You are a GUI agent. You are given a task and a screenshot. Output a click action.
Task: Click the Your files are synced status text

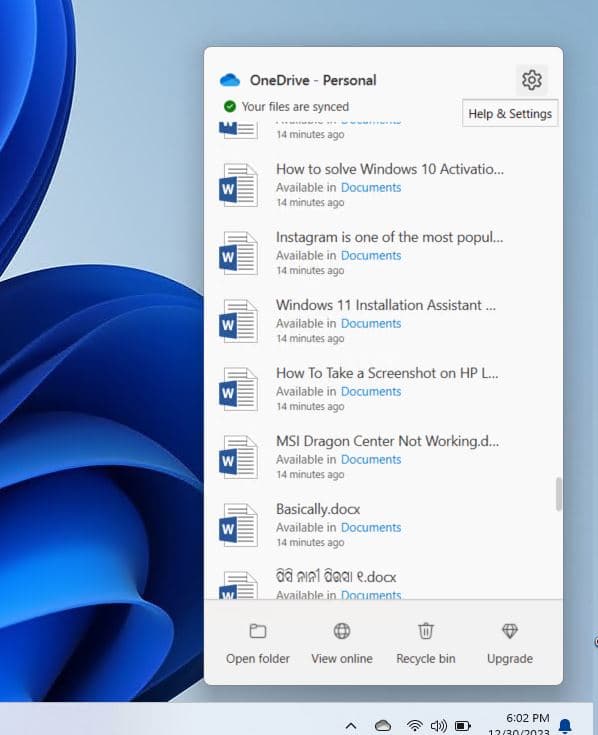pos(295,107)
